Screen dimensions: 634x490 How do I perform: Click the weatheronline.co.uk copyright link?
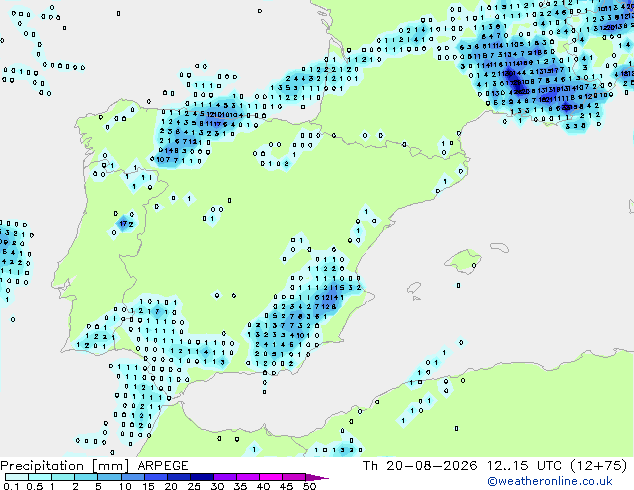pos(550,481)
